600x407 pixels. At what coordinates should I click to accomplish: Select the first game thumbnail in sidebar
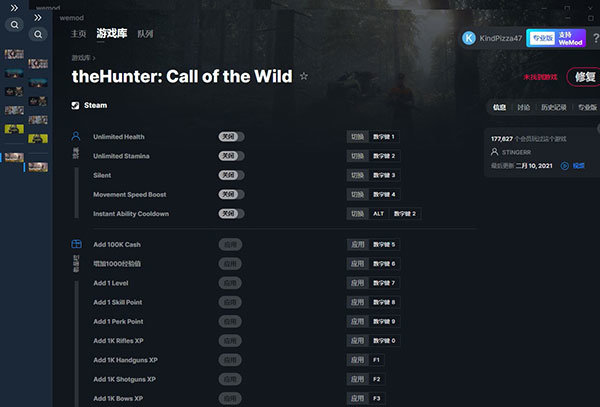pos(14,52)
